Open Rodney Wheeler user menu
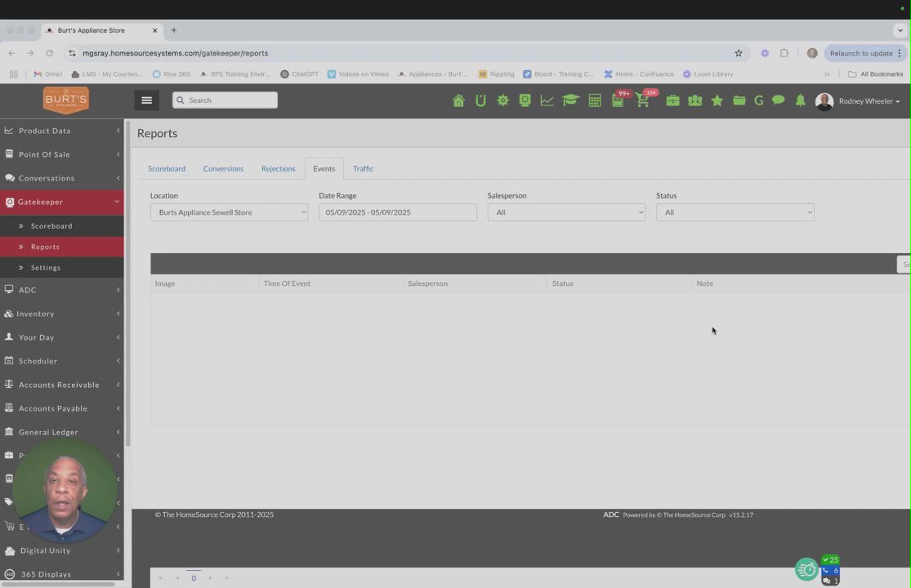 [858, 101]
